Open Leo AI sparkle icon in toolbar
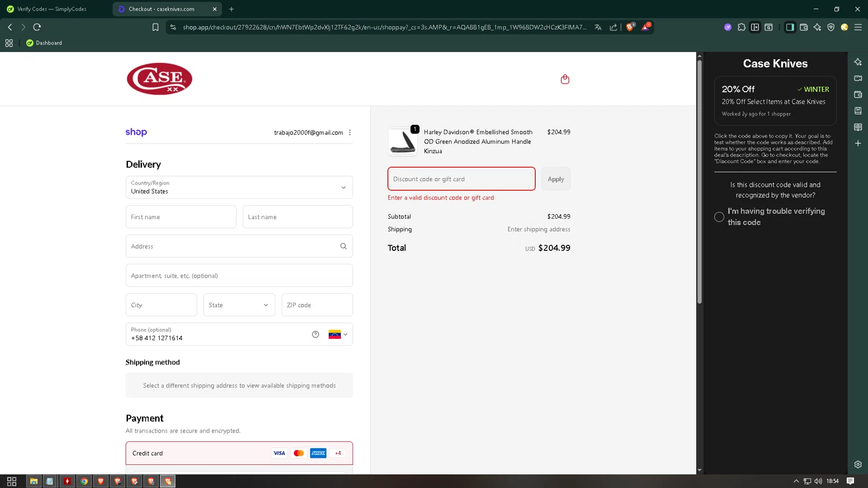 click(817, 27)
